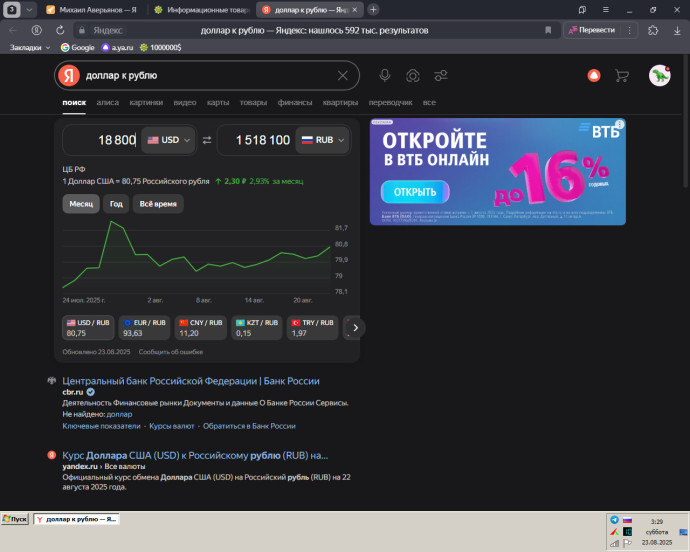Open Alice assistant red circle icon
Image resolution: width=690 pixels, height=552 pixels.
coord(594,76)
